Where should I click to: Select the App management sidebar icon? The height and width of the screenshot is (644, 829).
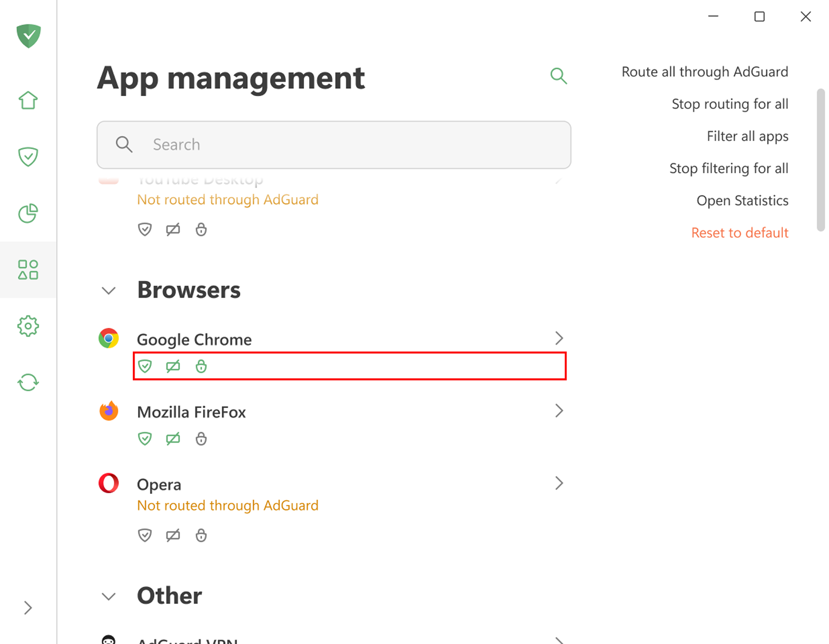(x=28, y=269)
